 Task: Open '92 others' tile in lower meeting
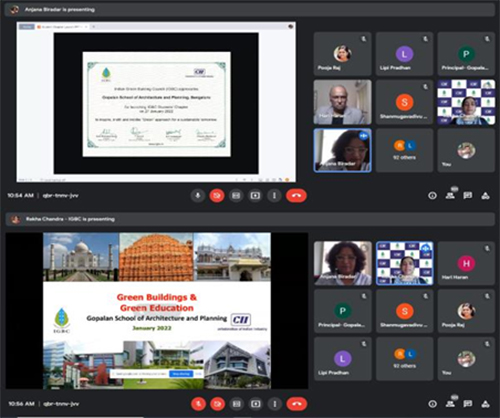pyautogui.click(x=404, y=359)
